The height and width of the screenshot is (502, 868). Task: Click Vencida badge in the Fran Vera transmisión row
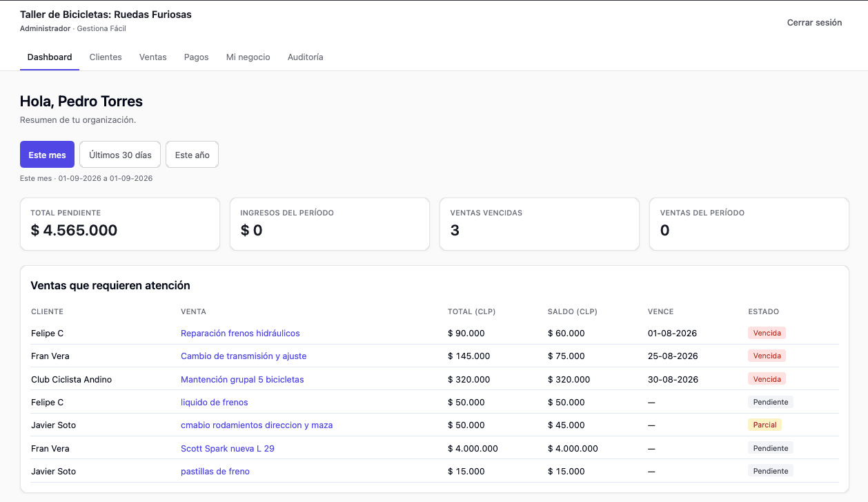point(767,356)
